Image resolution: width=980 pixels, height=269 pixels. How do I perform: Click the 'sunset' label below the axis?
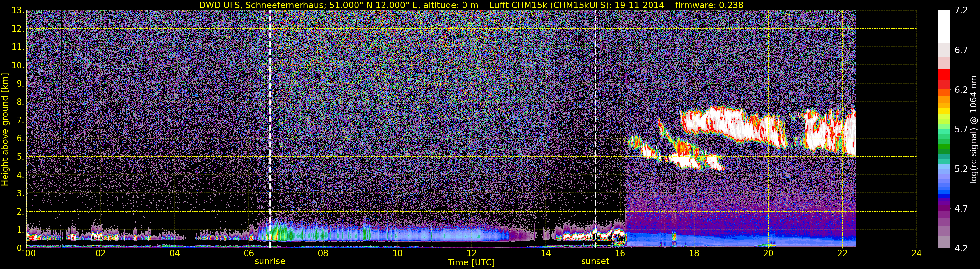[595, 262]
